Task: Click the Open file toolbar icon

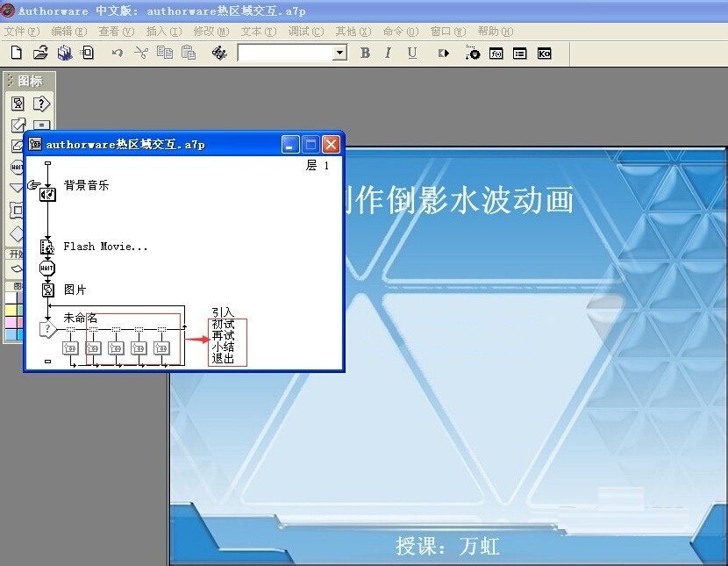Action: pos(41,53)
